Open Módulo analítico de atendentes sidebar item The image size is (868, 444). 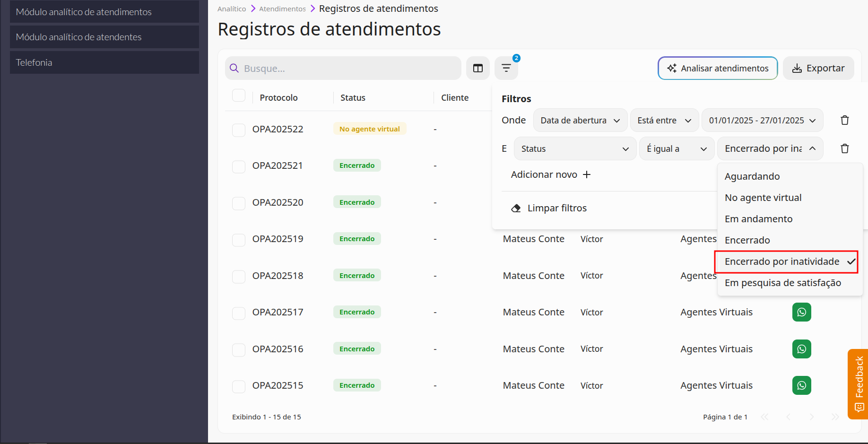click(104, 37)
